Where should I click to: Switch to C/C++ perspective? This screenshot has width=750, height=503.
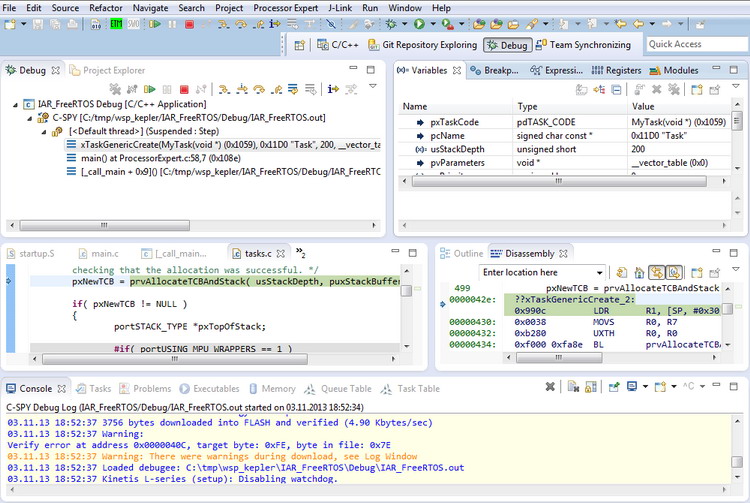coord(338,45)
